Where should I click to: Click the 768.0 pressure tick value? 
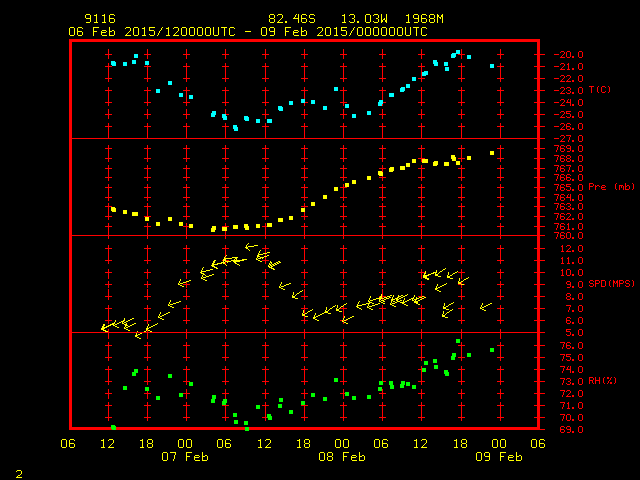[568, 159]
